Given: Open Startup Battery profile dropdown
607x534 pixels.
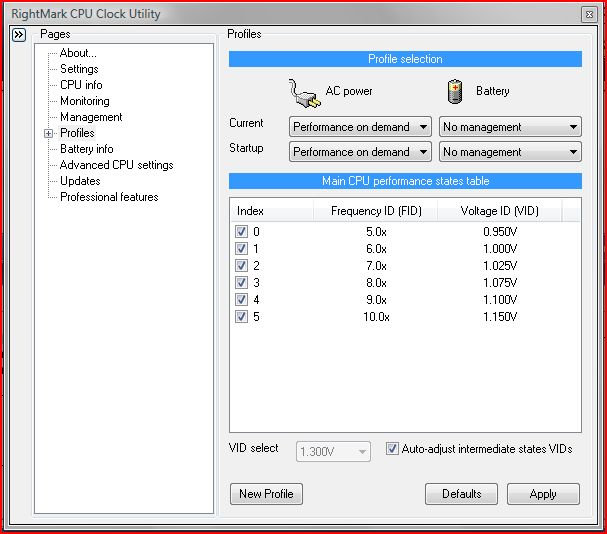Looking at the screenshot, I should [510, 152].
